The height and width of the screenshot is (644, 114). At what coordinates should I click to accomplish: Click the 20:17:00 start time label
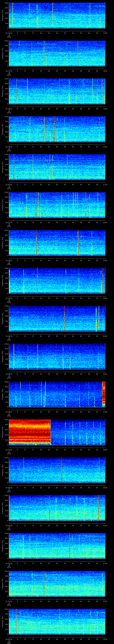click(x=9, y=71)
